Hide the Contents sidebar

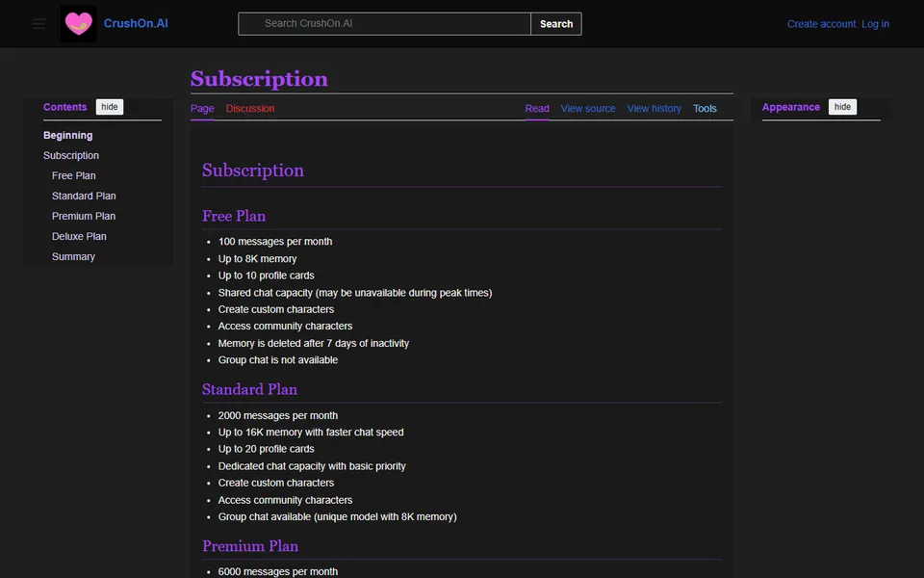[110, 107]
